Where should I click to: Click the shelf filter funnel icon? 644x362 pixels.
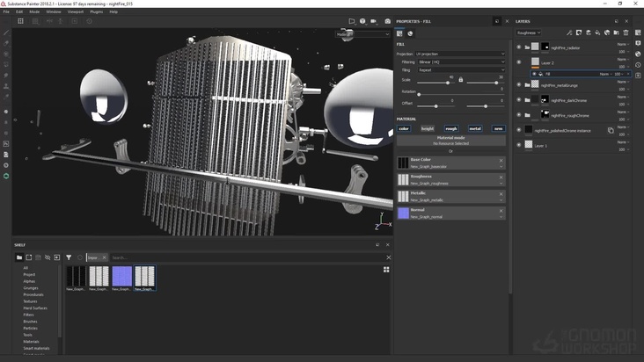[69, 257]
